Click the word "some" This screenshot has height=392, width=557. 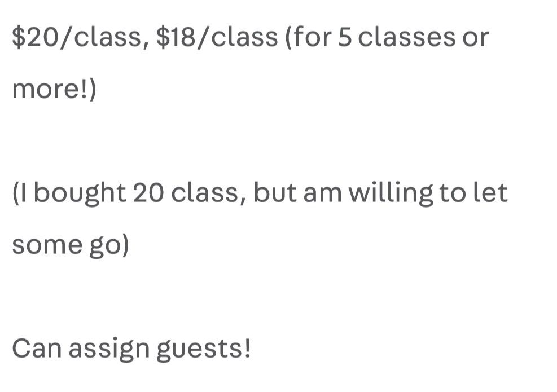click(x=44, y=245)
